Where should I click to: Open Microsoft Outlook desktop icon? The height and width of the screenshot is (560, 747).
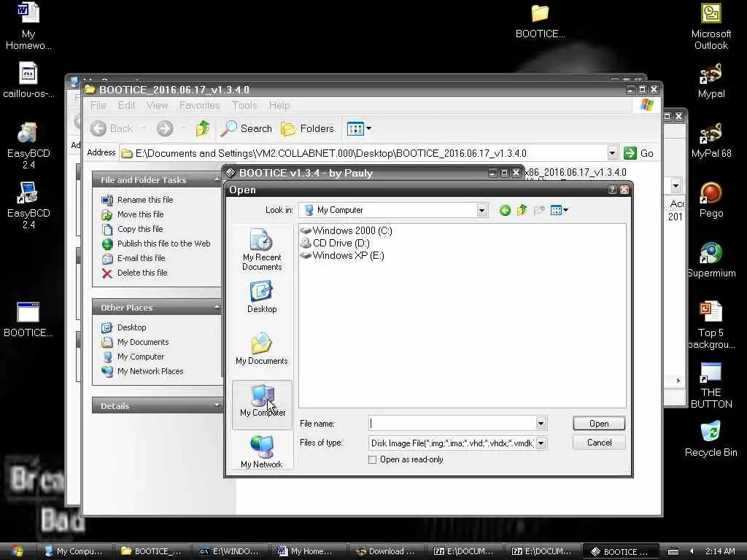pos(711,26)
